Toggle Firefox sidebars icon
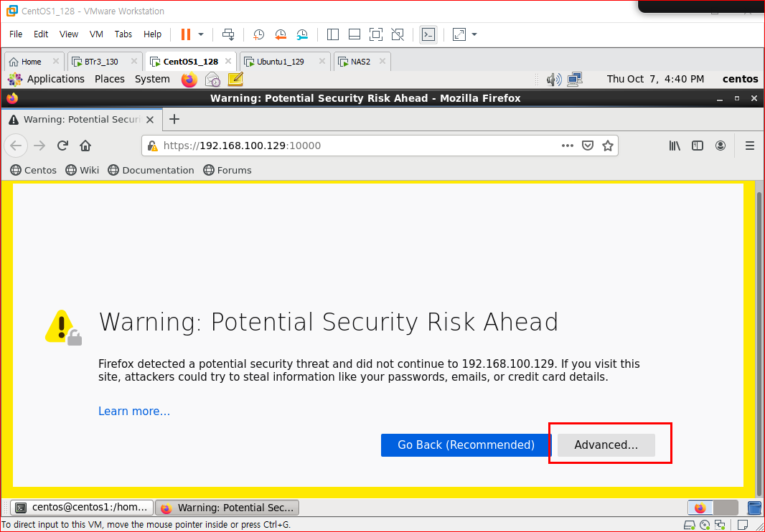Image resolution: width=765 pixels, height=532 pixels. [698, 146]
